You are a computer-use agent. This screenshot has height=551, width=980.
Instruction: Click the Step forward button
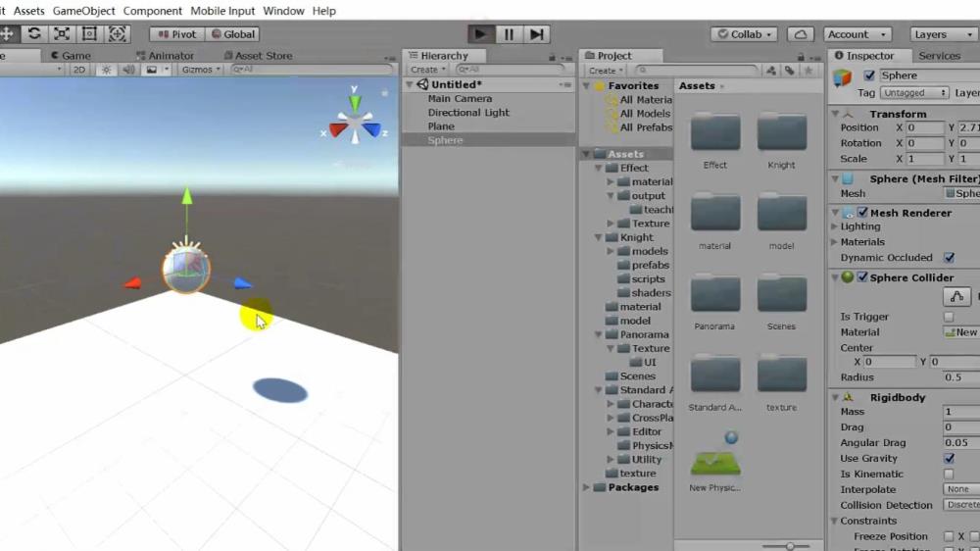click(536, 34)
